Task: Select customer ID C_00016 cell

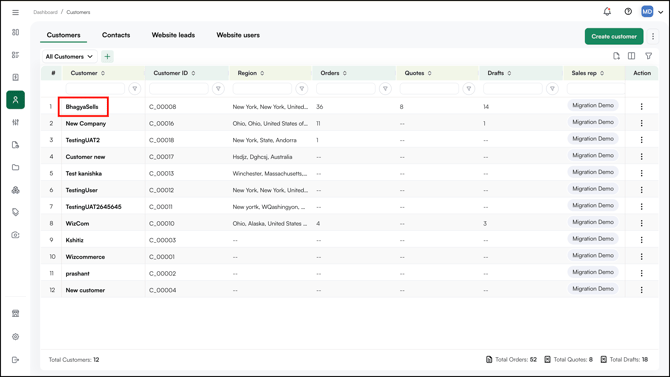Action: (x=162, y=124)
